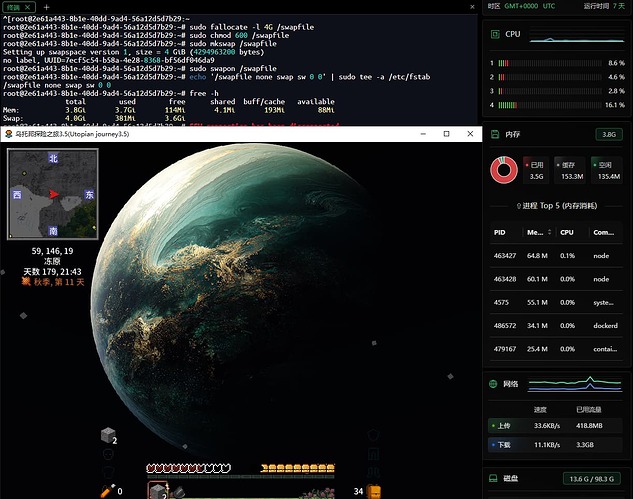
Task: Click the Com... column header
Action: pos(604,233)
